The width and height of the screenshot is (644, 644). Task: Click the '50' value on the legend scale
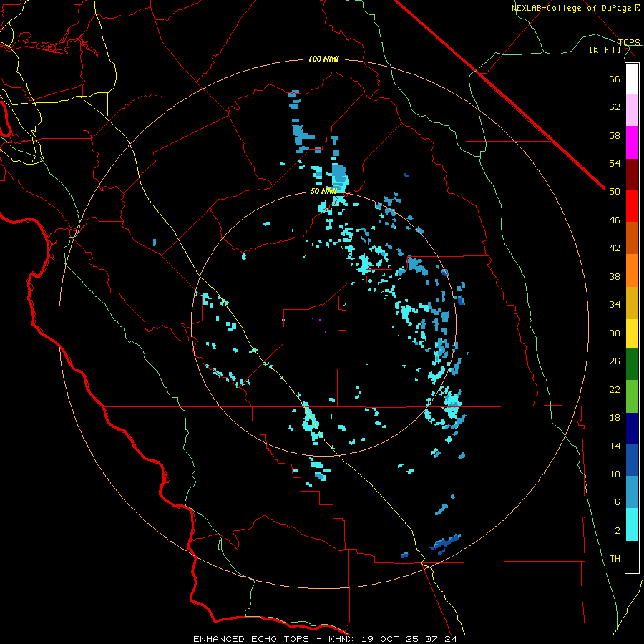click(615, 192)
